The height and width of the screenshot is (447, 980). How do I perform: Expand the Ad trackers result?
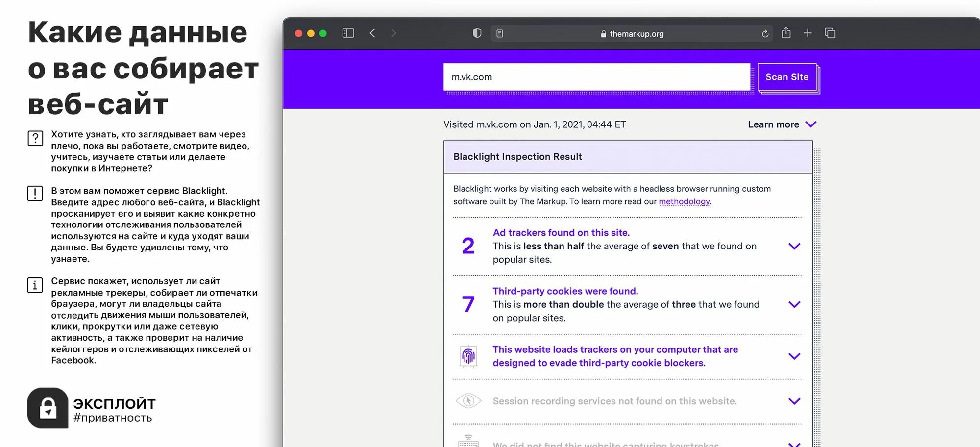click(x=794, y=246)
